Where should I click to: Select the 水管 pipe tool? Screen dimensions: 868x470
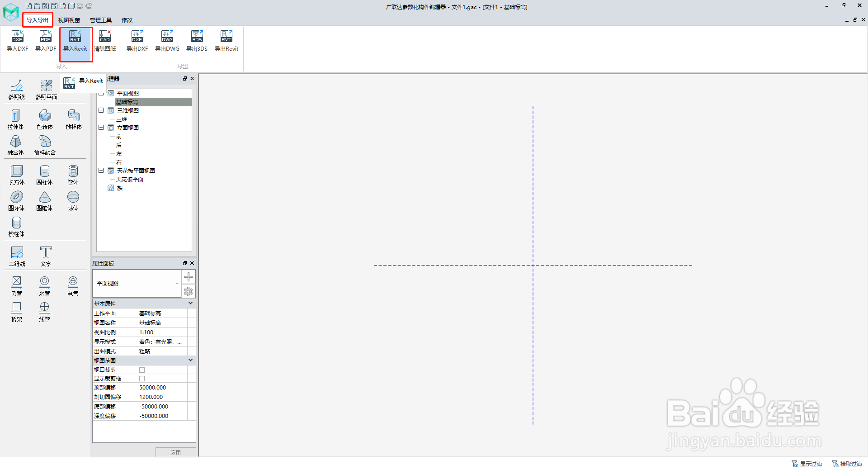pyautogui.click(x=44, y=286)
